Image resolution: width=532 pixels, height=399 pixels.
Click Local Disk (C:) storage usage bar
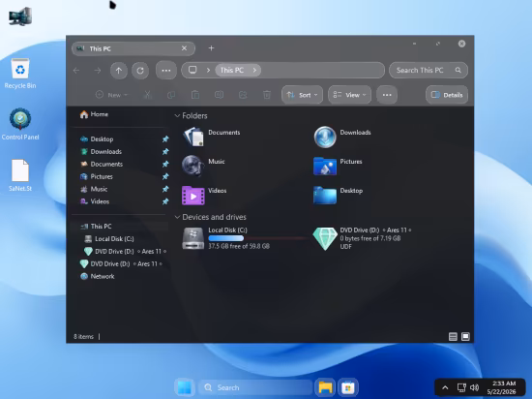coord(258,238)
